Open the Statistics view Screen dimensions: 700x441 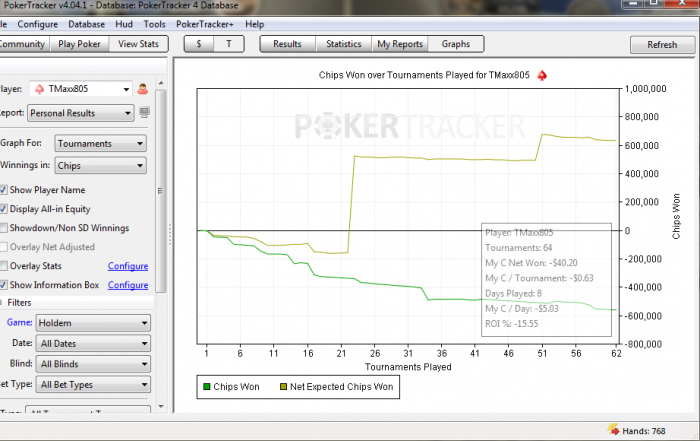coord(343,44)
